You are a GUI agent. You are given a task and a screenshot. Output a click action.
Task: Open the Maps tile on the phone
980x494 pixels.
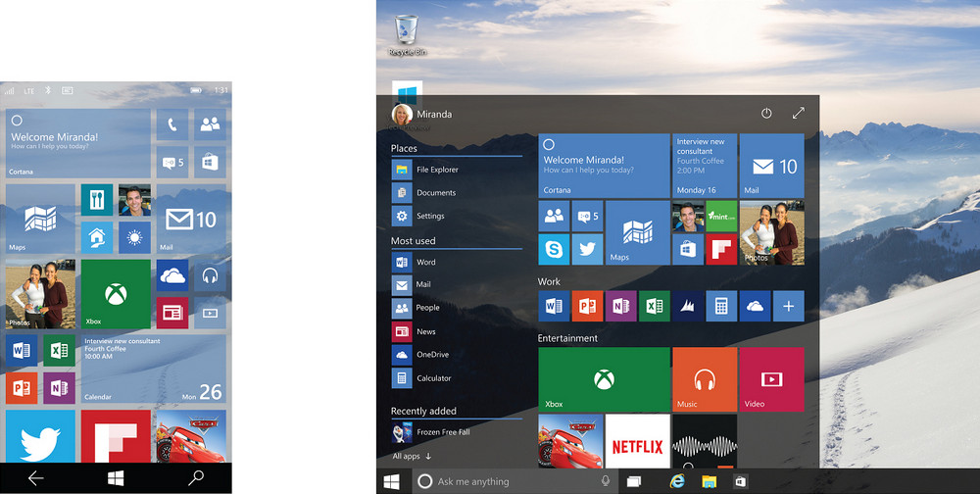coord(40,219)
